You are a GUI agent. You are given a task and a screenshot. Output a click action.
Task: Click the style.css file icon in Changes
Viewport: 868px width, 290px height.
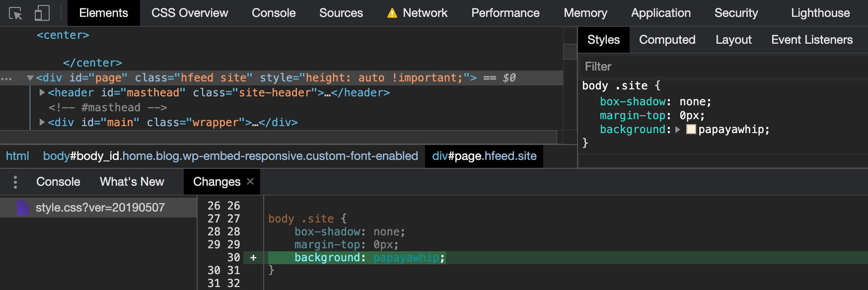22,208
